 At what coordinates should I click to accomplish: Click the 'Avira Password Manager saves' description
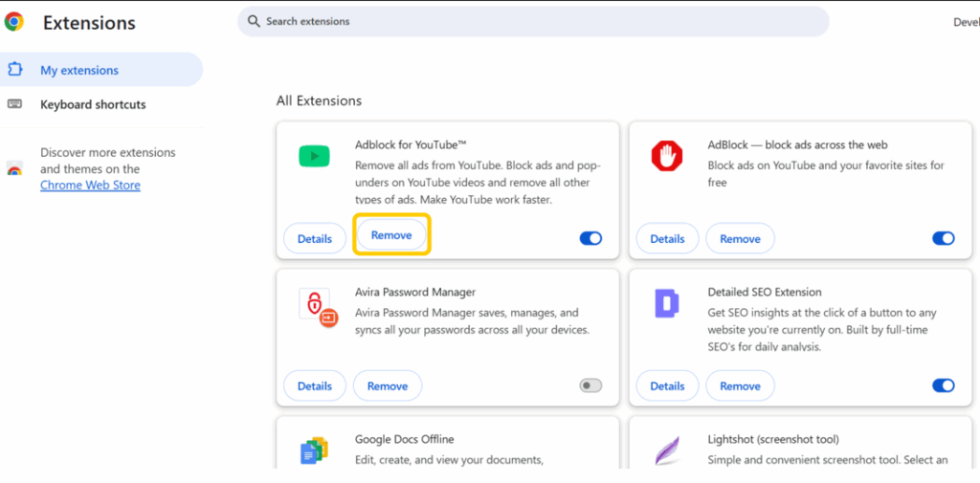coord(473,320)
